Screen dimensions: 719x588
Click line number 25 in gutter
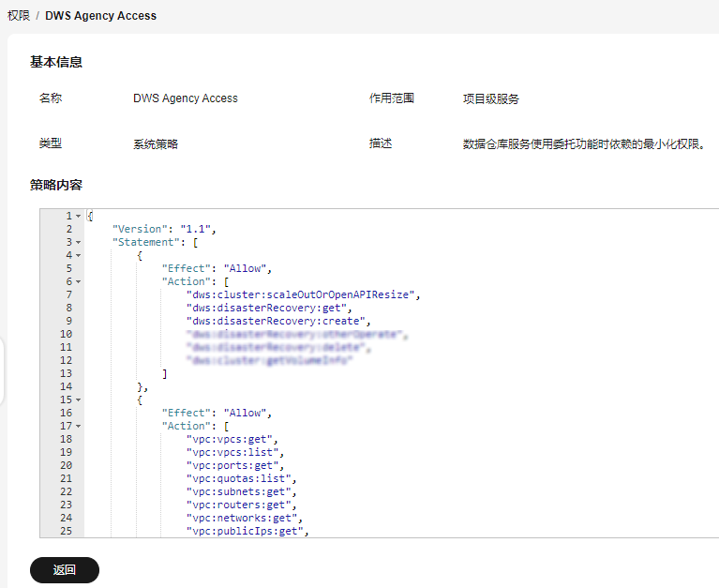pyautogui.click(x=66, y=531)
